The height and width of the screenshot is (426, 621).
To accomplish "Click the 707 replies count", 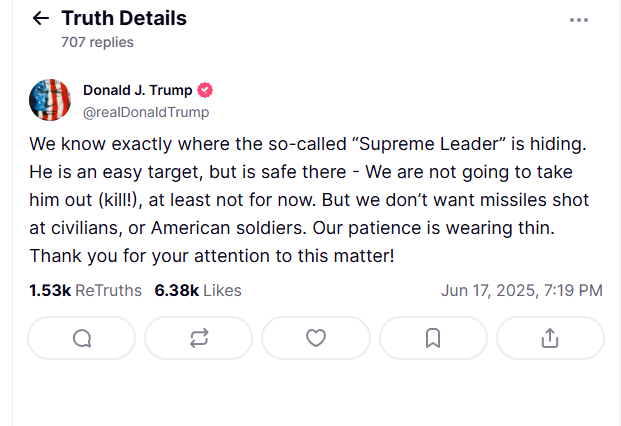I will (x=97, y=42).
